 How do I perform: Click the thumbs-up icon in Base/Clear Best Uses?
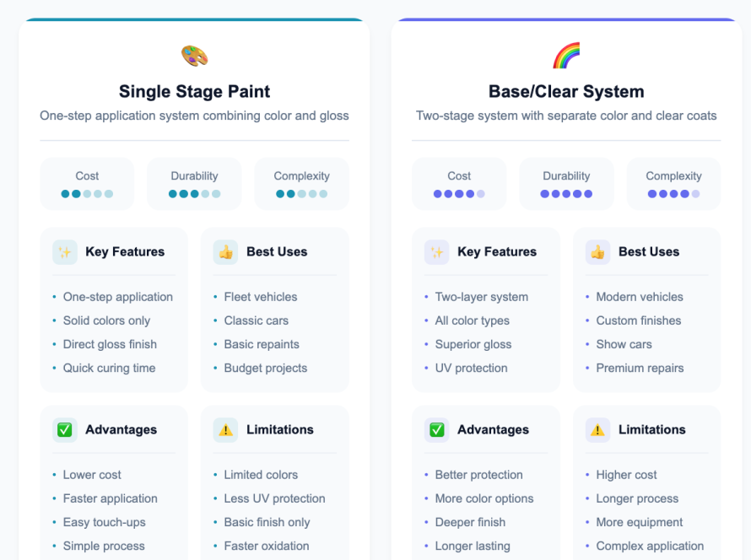(597, 251)
